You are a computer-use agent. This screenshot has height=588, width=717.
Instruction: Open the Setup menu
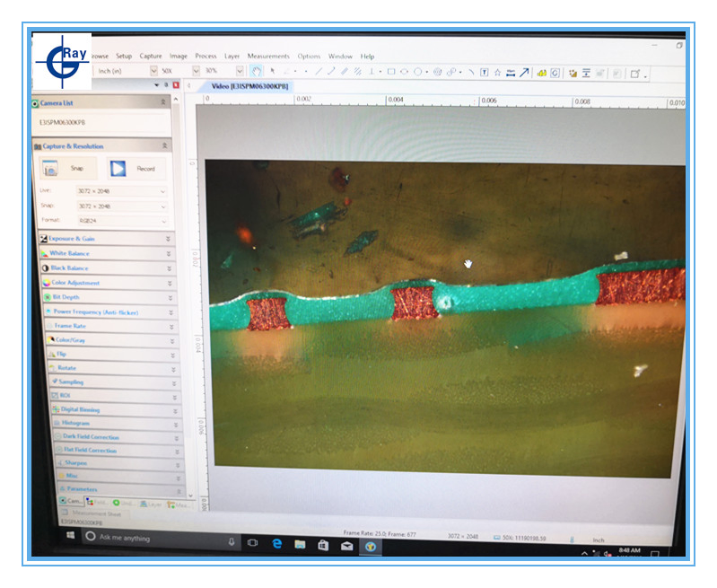124,56
